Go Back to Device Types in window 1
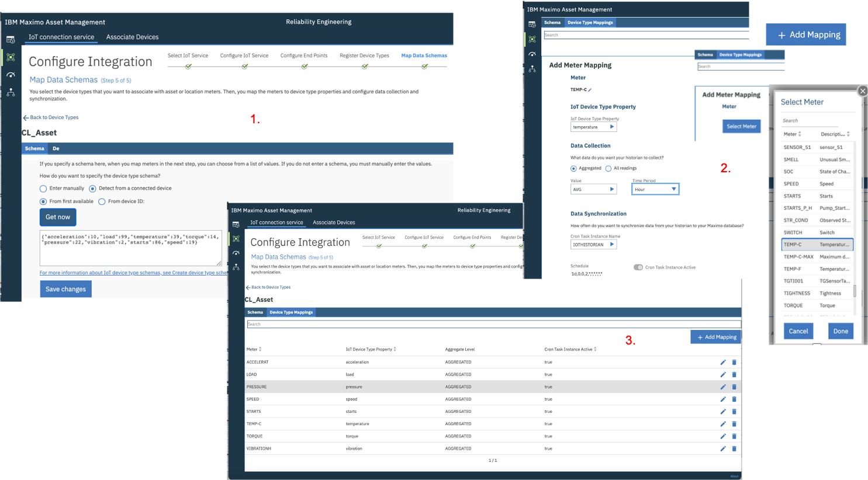This screenshot has height=480, width=868. (51, 117)
